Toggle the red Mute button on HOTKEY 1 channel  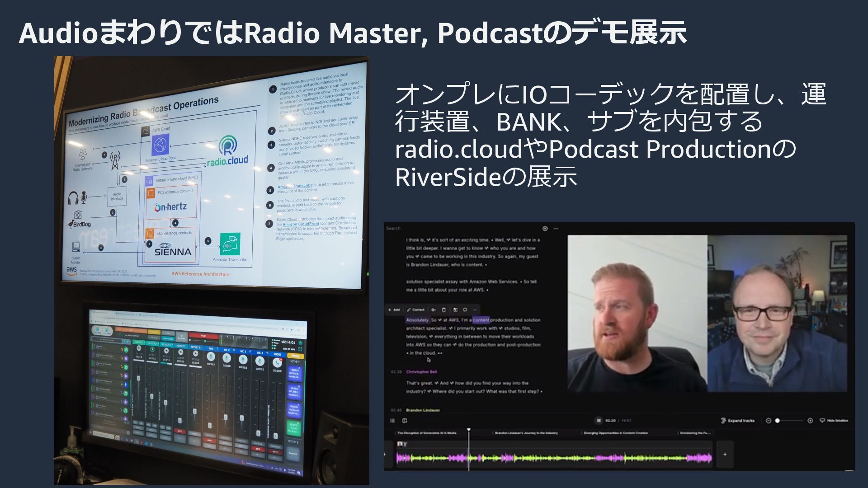click(x=180, y=431)
